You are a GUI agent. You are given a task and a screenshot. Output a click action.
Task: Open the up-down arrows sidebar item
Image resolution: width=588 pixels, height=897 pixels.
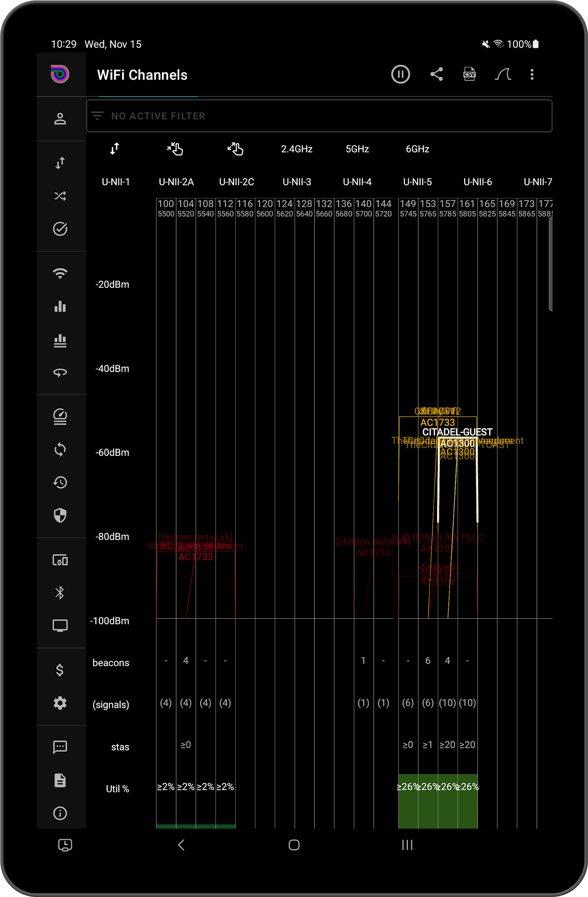(60, 163)
